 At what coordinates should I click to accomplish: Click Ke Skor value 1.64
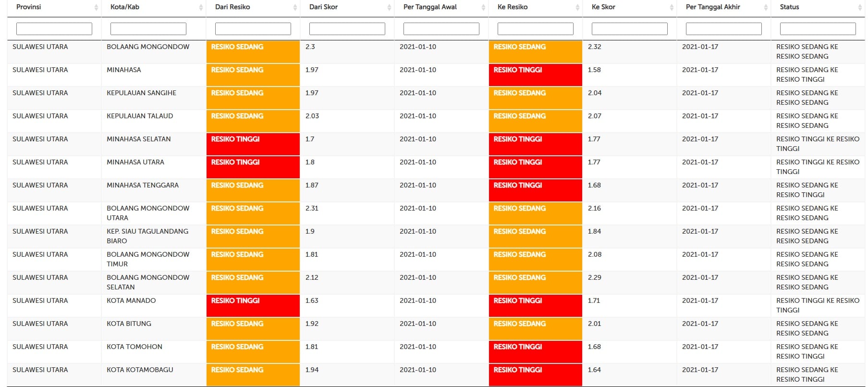pyautogui.click(x=594, y=370)
